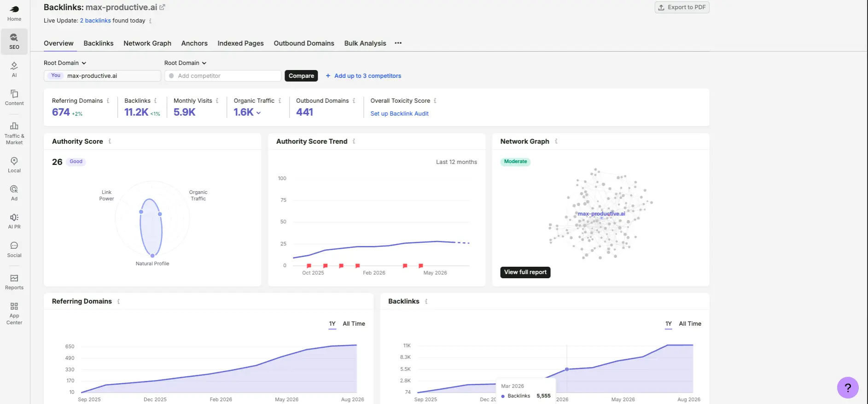The height and width of the screenshot is (404, 868).
Task: Click the Referring Domains 674 value
Action: [61, 112]
